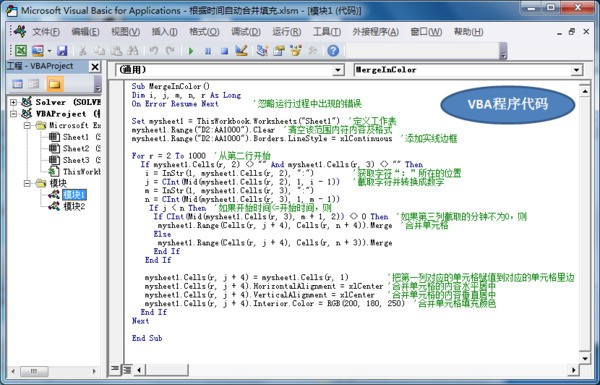Click project panel horizontal scrollbar thumb
Screen dimensions: 600x385
[x=34, y=371]
